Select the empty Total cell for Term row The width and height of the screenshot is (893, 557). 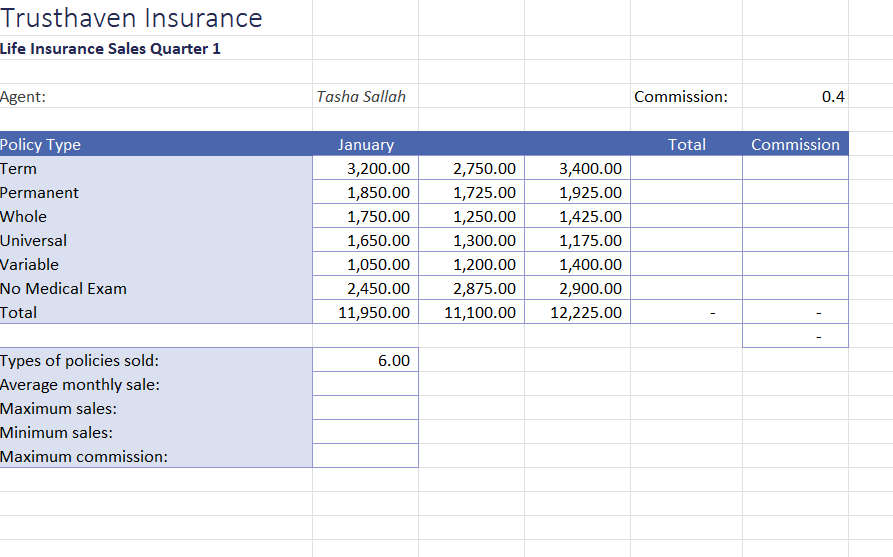pos(686,168)
